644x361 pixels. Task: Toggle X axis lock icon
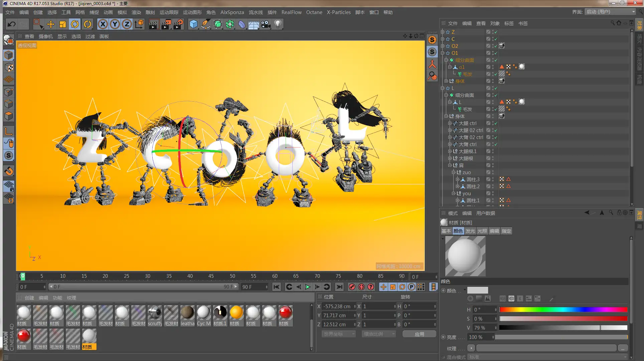pos(103,24)
